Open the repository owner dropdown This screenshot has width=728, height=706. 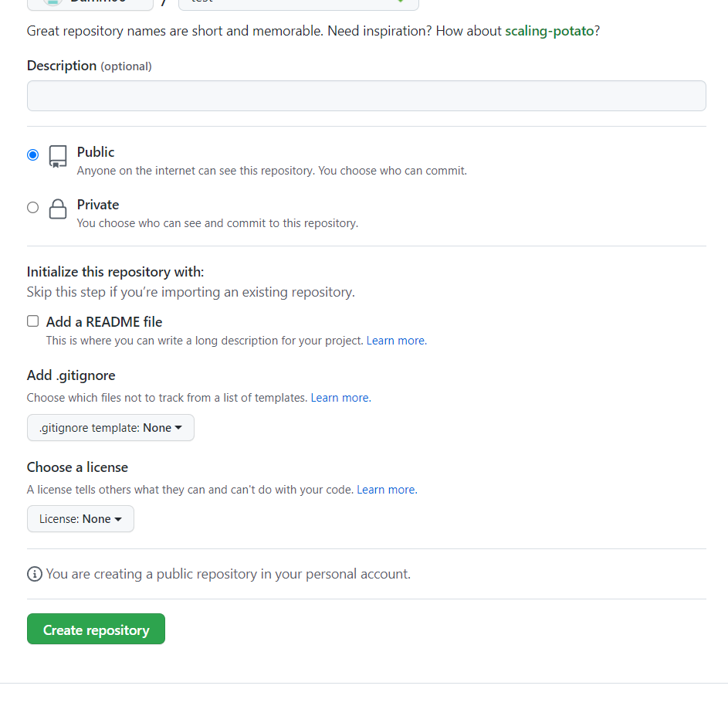(x=90, y=2)
